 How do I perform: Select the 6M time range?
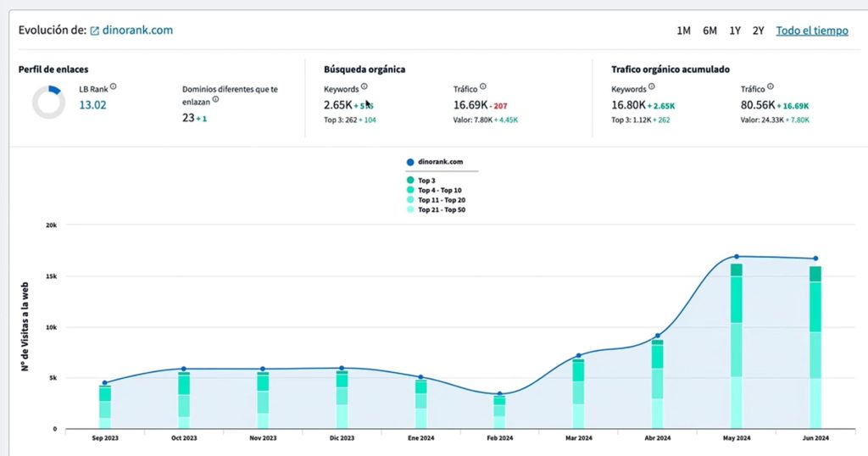coord(709,31)
